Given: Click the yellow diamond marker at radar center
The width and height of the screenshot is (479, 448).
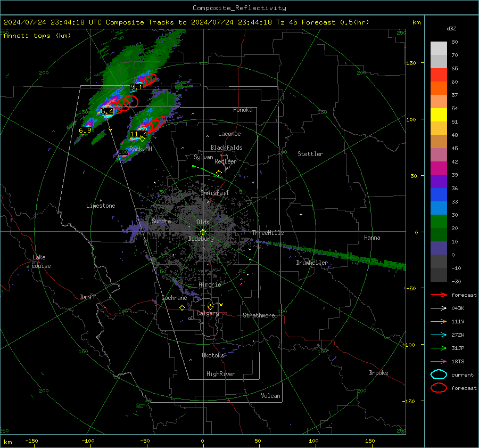Looking at the screenshot, I should 203,232.
